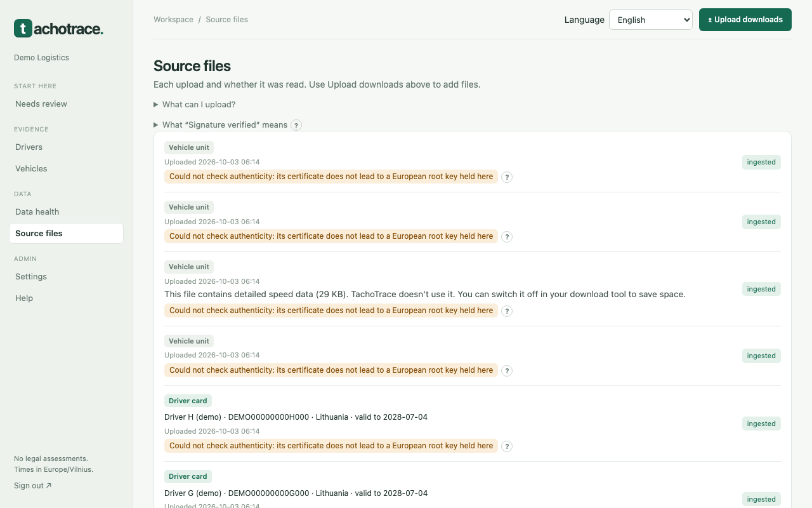Click the Sign out link
The height and width of the screenshot is (508, 812).
point(33,486)
